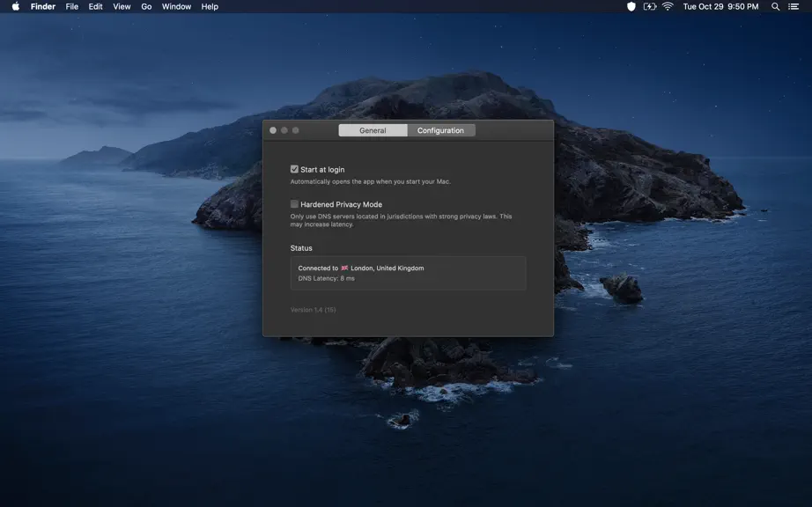The image size is (812, 507).
Task: Click the Status heading
Action: point(301,248)
